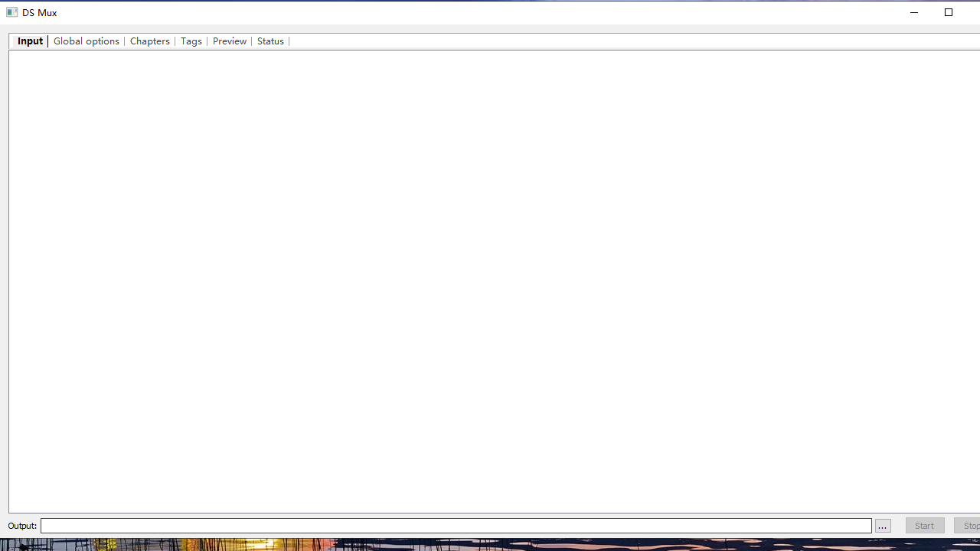The height and width of the screenshot is (551, 980).
Task: Click the desktop wallpaper below the window
Action: [490, 544]
